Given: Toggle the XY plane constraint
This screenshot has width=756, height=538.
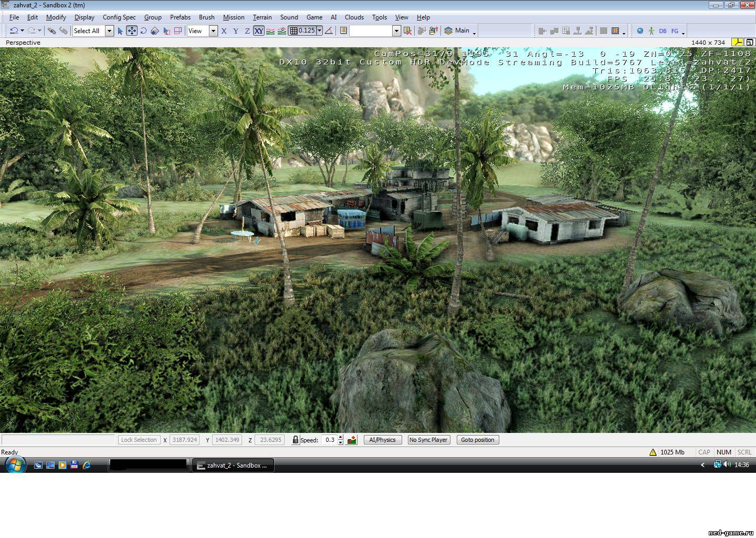Looking at the screenshot, I should [259, 31].
